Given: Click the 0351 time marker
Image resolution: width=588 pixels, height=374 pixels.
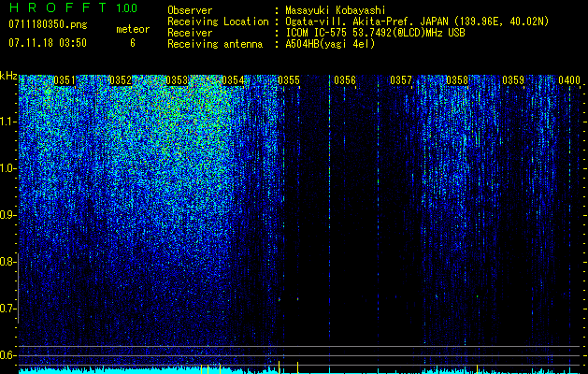Looking at the screenshot, I should tap(65, 80).
